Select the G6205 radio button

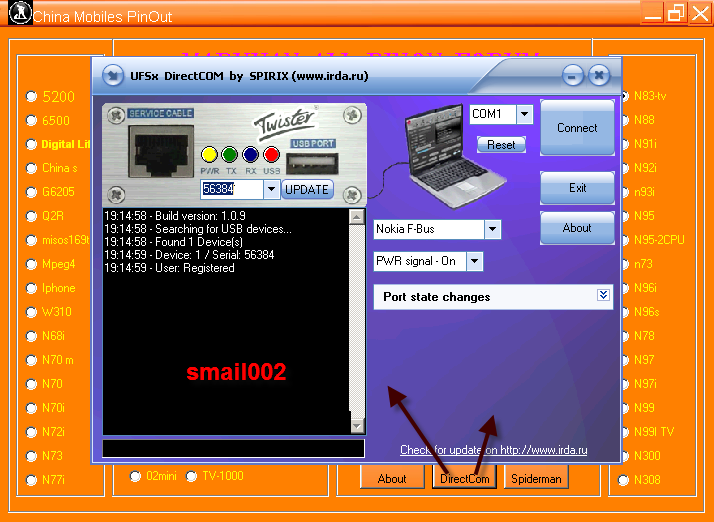(x=31, y=192)
